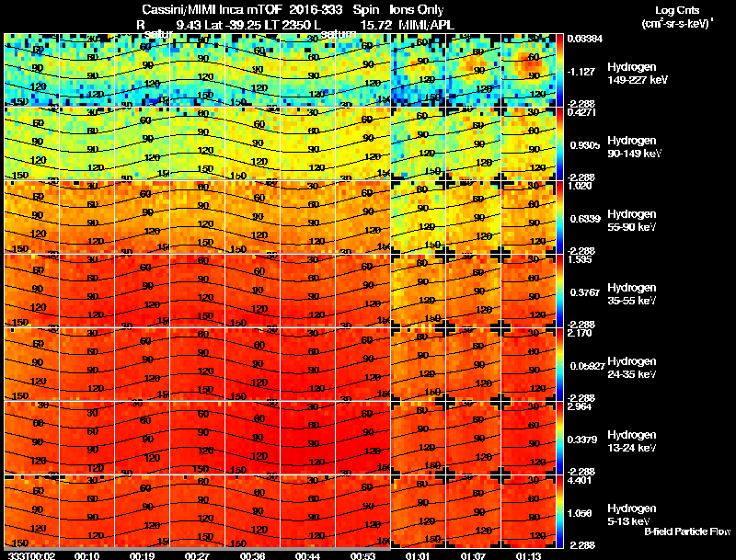Click the "0.03384" colorbar maximum value
Screen dimensions: 736x560
coord(584,39)
